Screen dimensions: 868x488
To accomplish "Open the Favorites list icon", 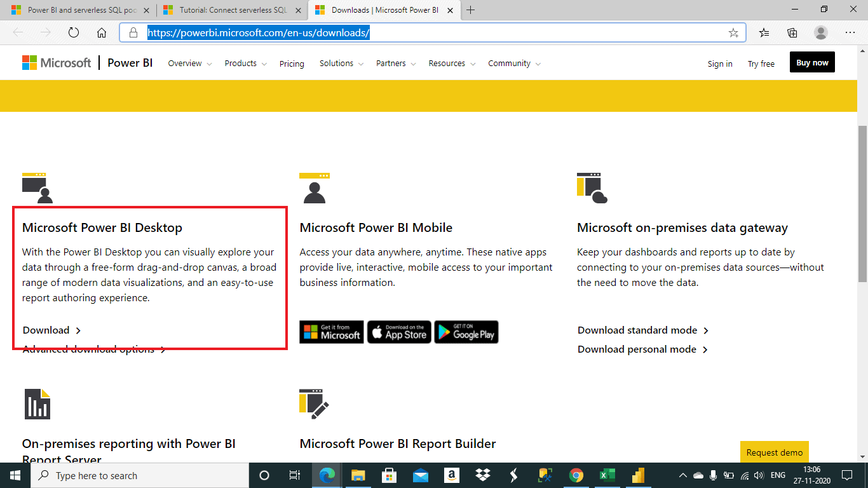I will (x=764, y=33).
